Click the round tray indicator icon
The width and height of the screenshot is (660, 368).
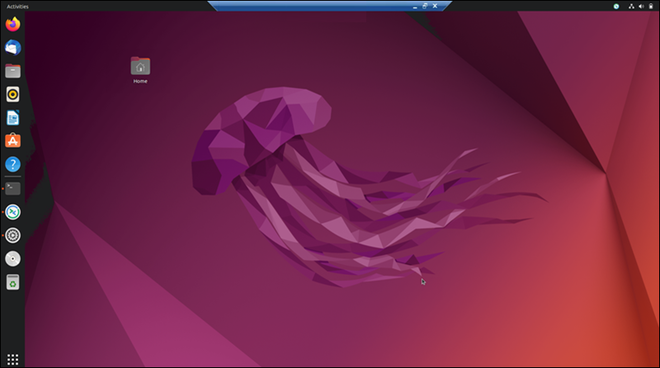[616, 6]
